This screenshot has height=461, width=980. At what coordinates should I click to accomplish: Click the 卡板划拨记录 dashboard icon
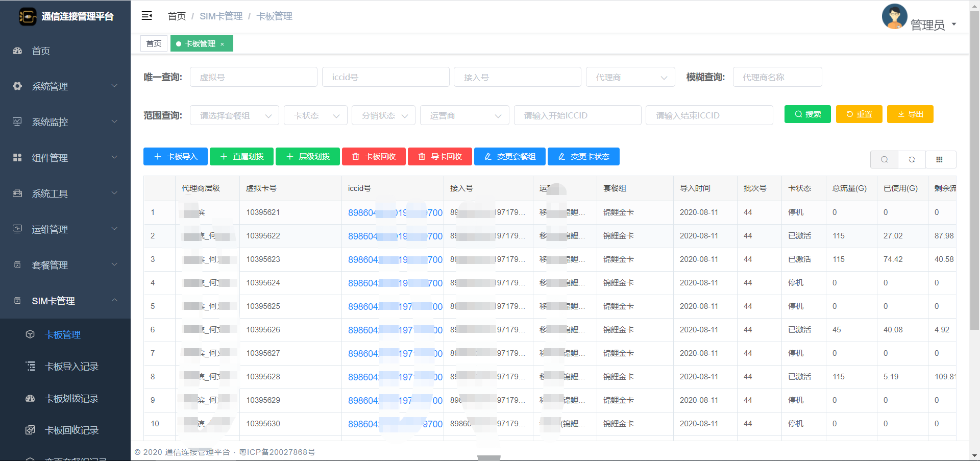point(30,398)
